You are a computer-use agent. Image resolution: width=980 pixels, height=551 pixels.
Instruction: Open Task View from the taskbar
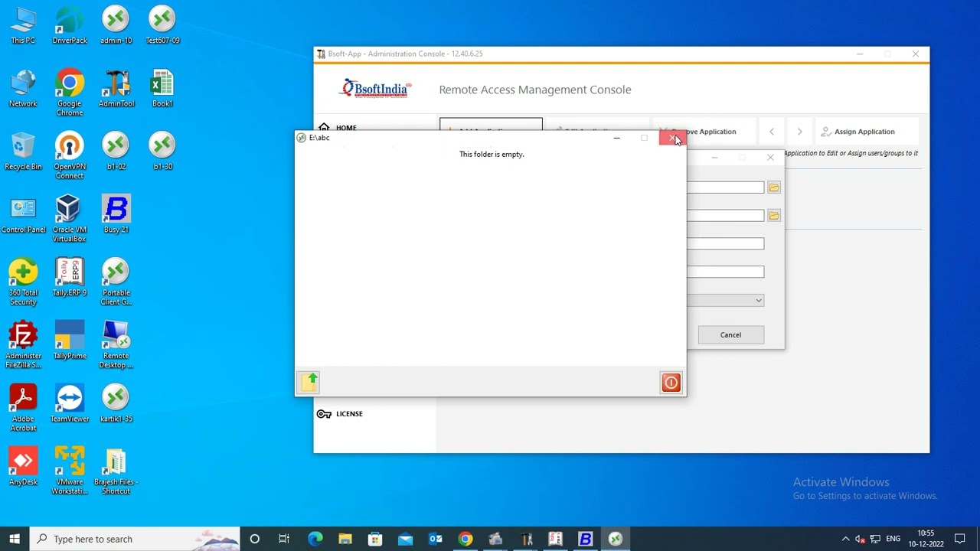tap(284, 539)
